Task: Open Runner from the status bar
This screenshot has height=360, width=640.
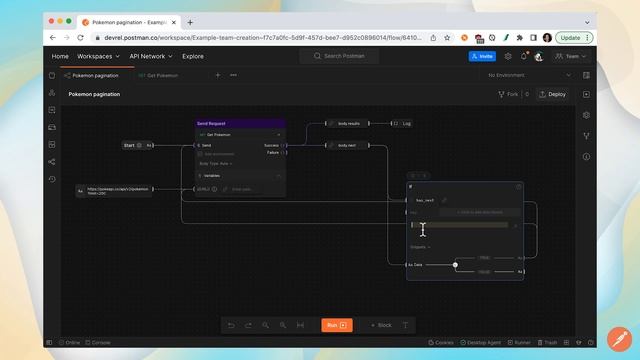Action: [x=519, y=342]
